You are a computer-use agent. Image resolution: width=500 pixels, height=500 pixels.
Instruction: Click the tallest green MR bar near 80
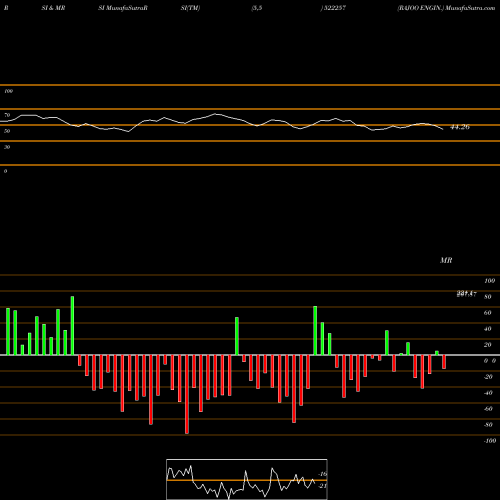tap(72, 326)
